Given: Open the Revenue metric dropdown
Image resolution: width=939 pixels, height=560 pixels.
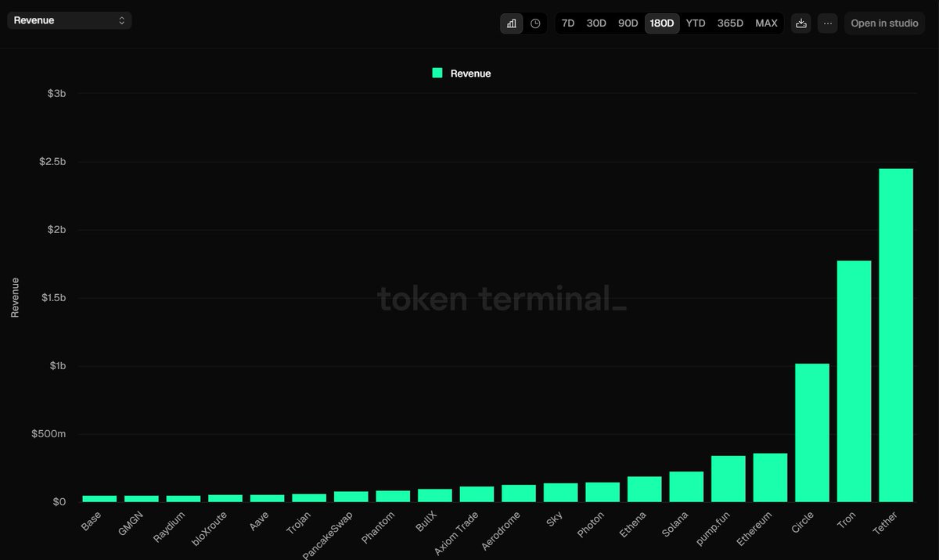Looking at the screenshot, I should point(70,20).
